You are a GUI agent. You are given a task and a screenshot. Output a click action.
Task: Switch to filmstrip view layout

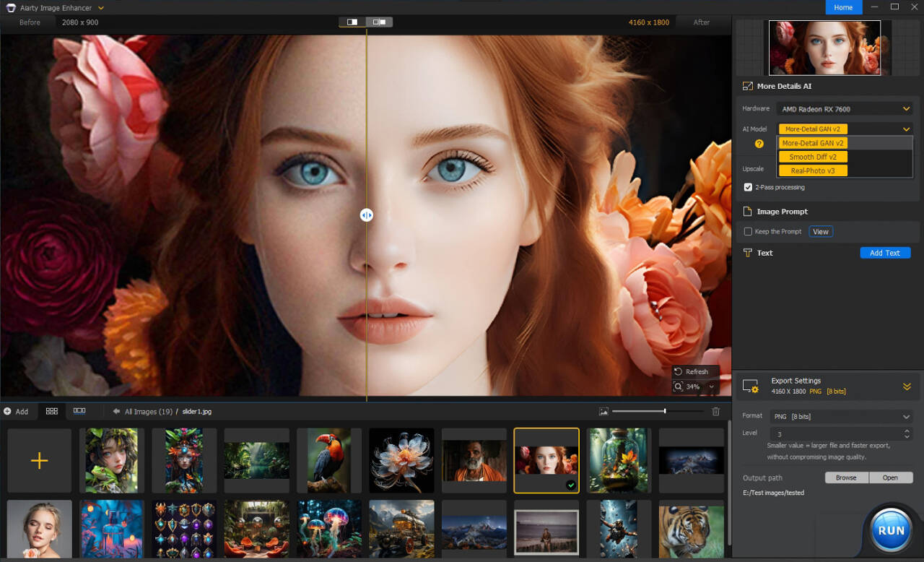coord(80,411)
